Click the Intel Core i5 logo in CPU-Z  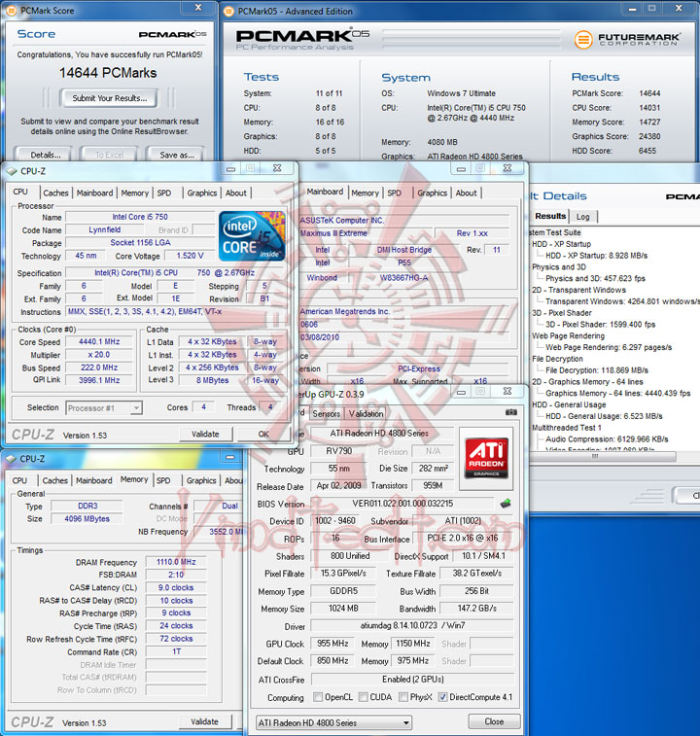(x=252, y=236)
